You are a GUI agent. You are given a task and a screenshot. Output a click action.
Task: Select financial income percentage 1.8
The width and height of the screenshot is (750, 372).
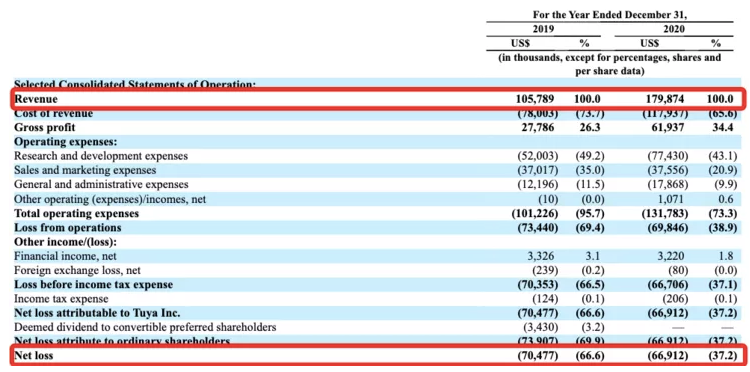726,256
